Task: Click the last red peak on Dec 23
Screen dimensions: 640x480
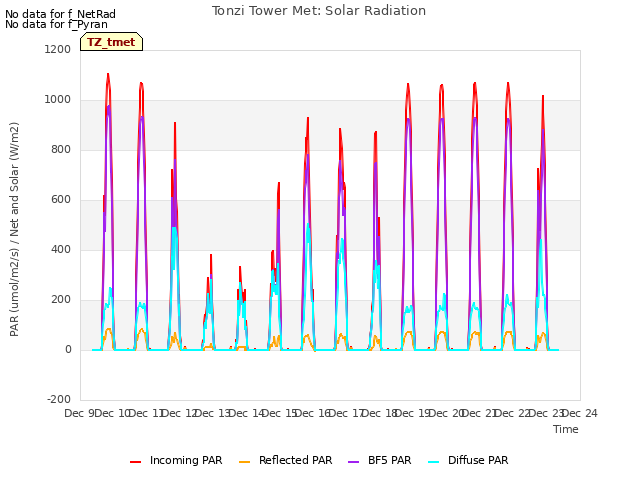Action: coord(543,97)
